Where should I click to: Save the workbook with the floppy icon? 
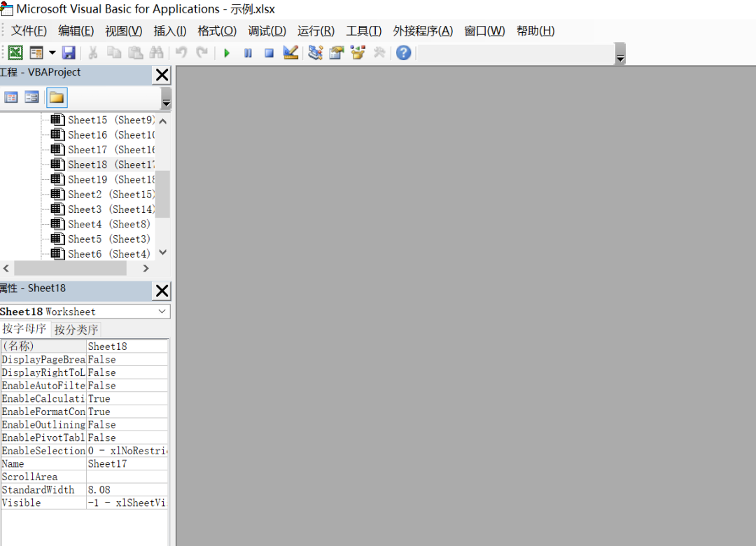click(69, 52)
